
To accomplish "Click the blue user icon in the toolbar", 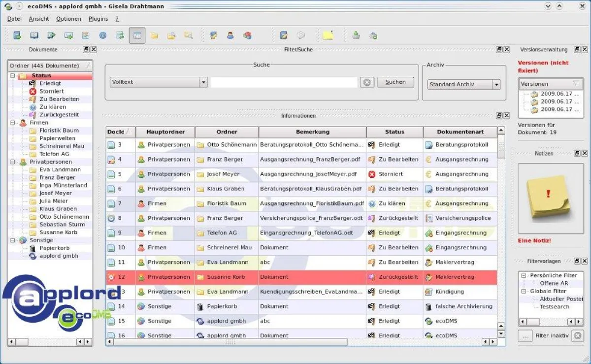I will 230,35.
